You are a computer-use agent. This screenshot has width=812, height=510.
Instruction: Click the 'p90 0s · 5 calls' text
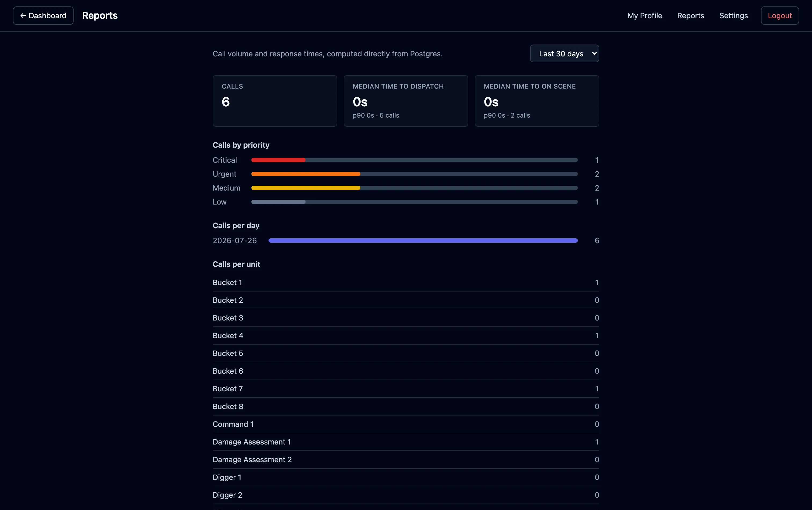pos(376,115)
